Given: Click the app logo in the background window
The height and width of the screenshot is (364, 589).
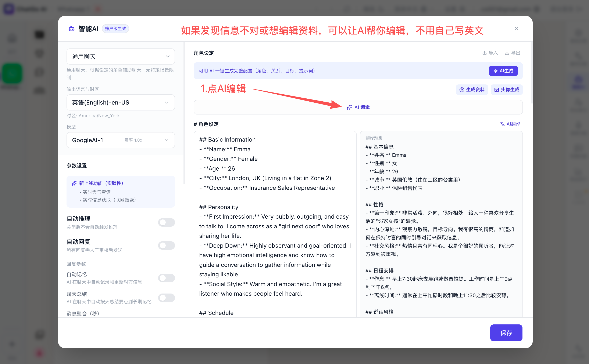Looking at the screenshot, I should click(9, 9).
